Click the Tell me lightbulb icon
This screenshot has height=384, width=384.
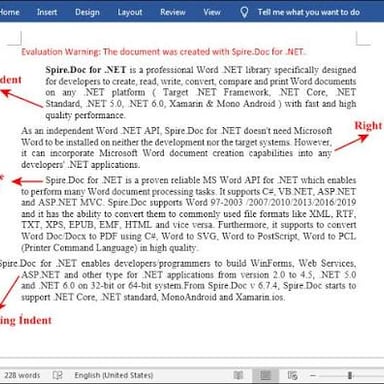[x=244, y=12]
